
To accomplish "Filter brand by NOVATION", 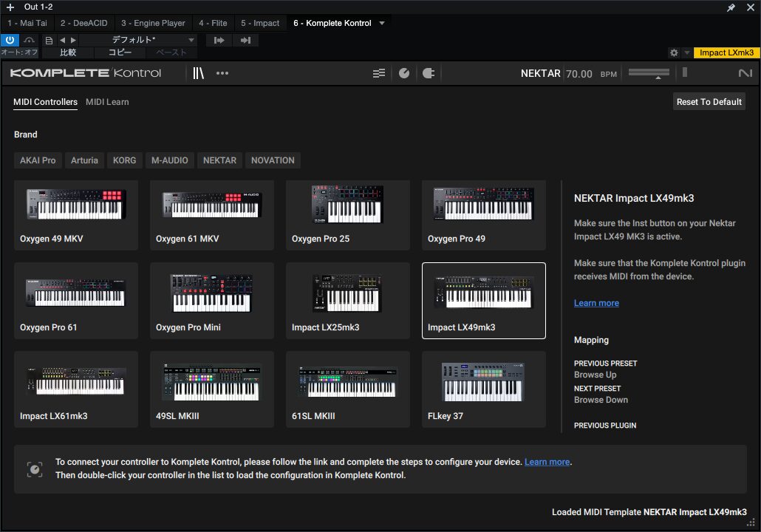I will [273, 160].
